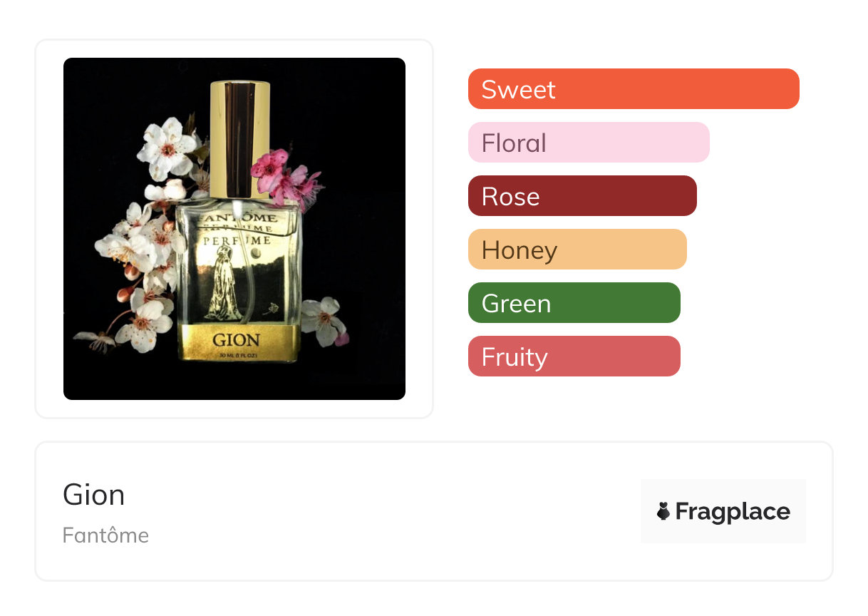
Task: Click the Fantôme brand name
Action: 105,535
